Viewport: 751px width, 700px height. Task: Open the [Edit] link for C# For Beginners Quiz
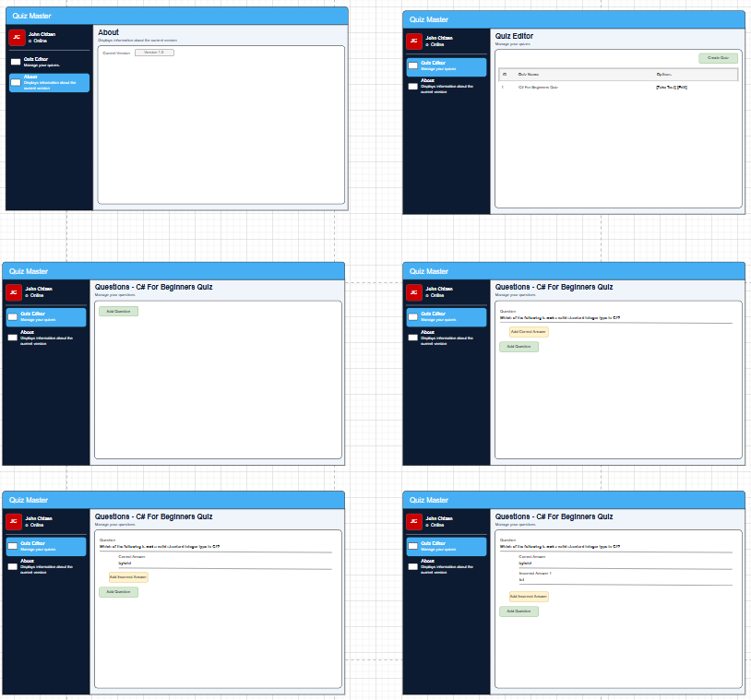click(682, 88)
